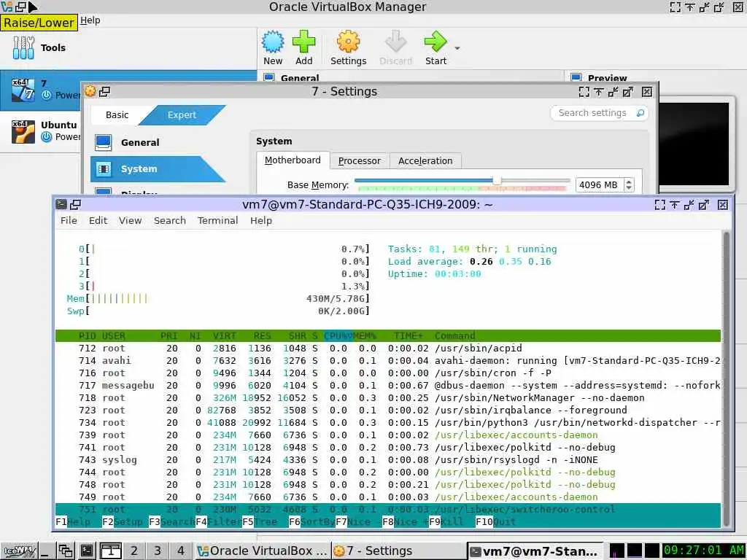Click F1 Help in htop footer
The width and height of the screenshot is (747, 560).
click(73, 522)
